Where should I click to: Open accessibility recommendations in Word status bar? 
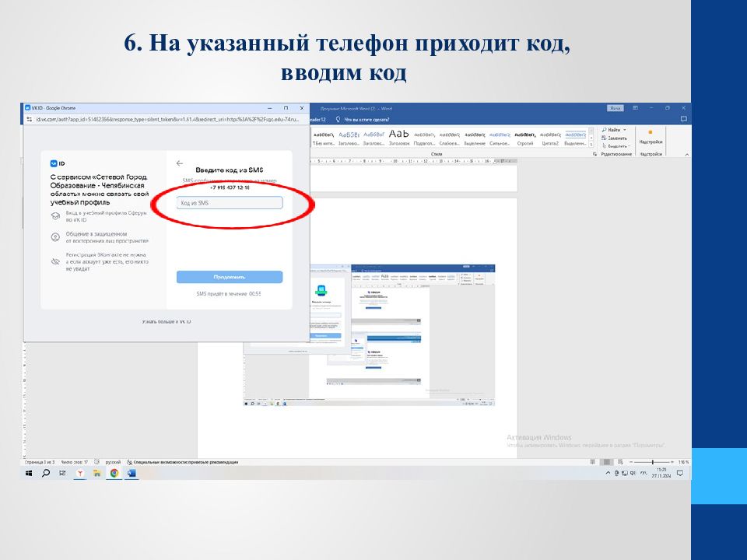point(182,462)
